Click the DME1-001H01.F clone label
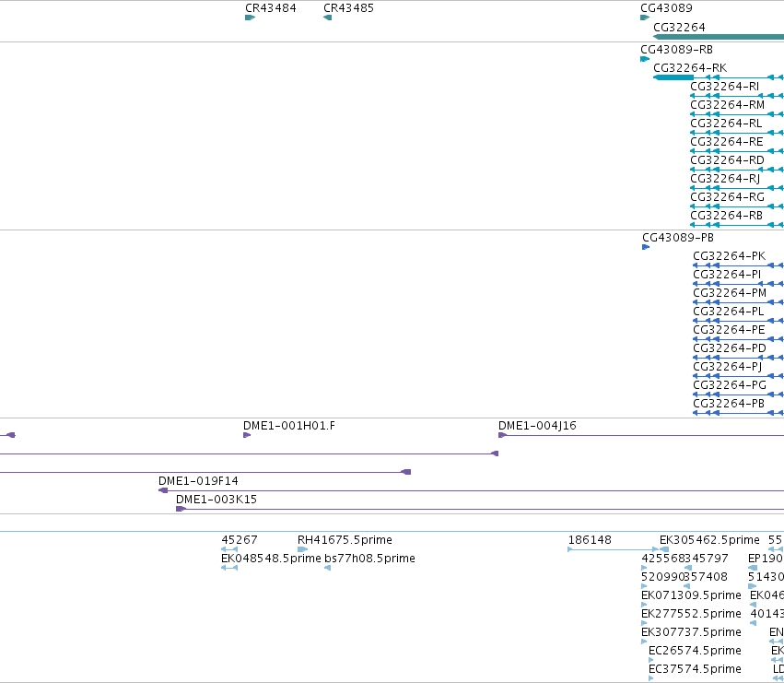This screenshot has height=683, width=784. (x=289, y=426)
